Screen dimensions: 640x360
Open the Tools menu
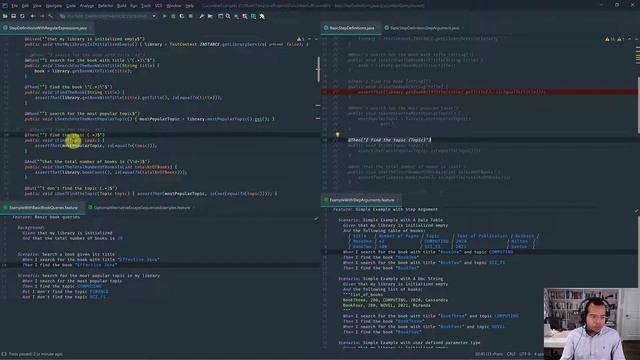click(146, 6)
